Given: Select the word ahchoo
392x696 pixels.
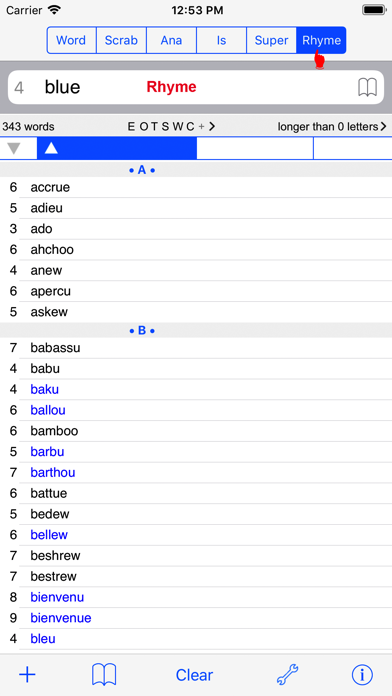Looking at the screenshot, I should click(52, 249).
